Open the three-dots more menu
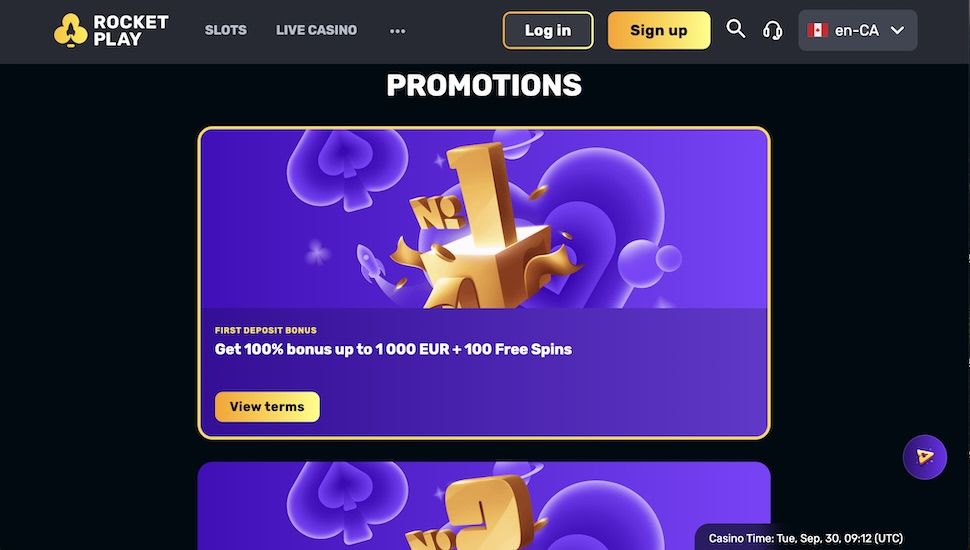Viewport: 970px width, 550px height. (x=398, y=31)
